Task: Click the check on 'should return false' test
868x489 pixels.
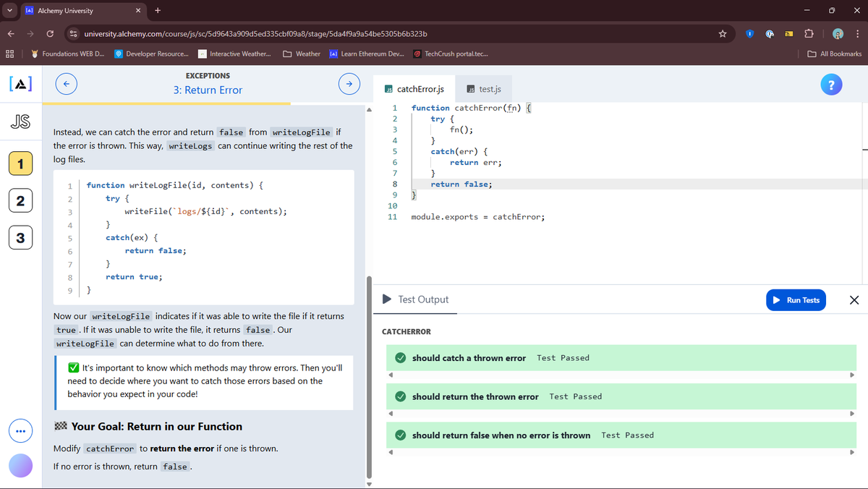Action: pos(400,435)
